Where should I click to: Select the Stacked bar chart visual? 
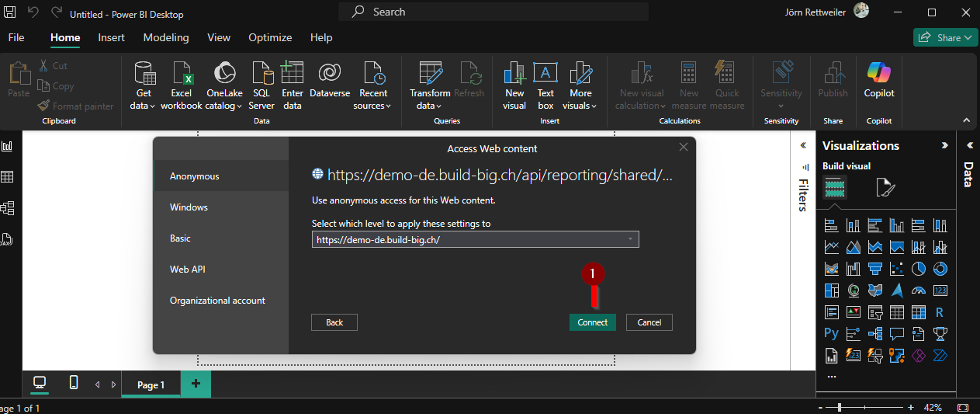[832, 226]
